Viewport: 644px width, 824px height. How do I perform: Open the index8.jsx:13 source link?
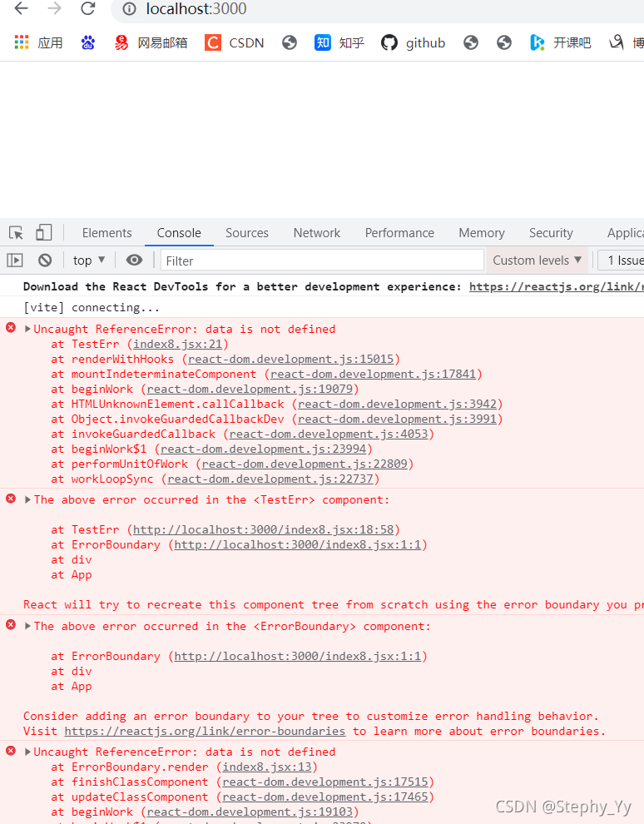tap(267, 767)
